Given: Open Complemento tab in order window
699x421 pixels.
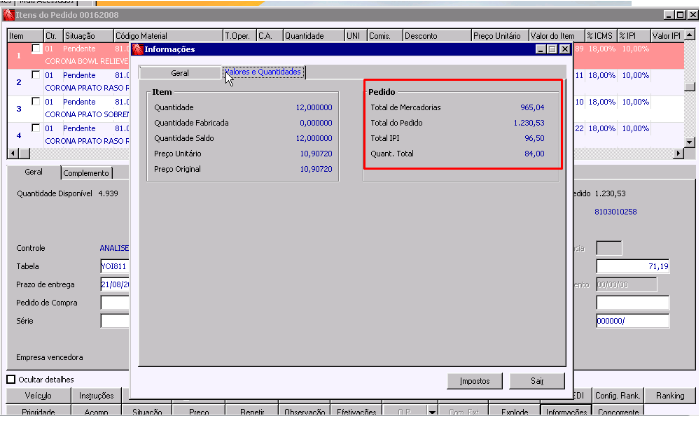Looking at the screenshot, I should [x=86, y=173].
